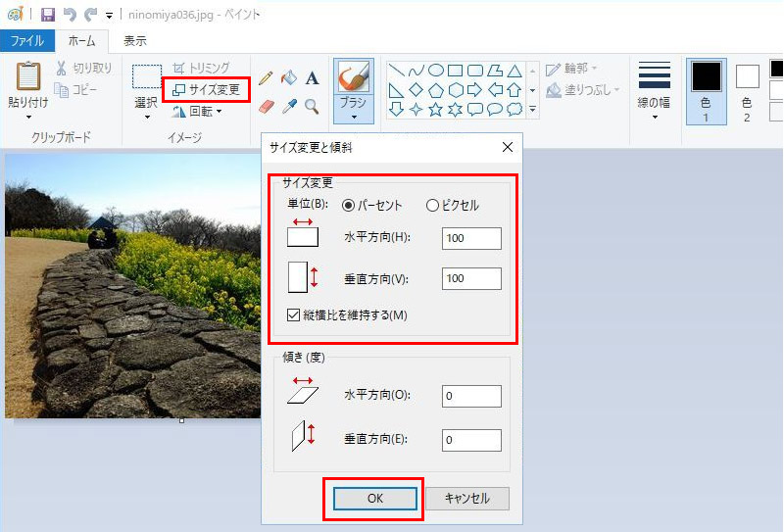Image resolution: width=784 pixels, height=532 pixels.
Task: Pick the Eraser tool
Action: [x=265, y=106]
